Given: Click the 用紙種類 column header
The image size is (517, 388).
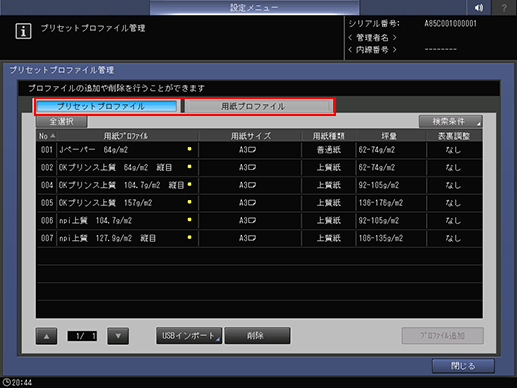Looking at the screenshot, I should (329, 136).
